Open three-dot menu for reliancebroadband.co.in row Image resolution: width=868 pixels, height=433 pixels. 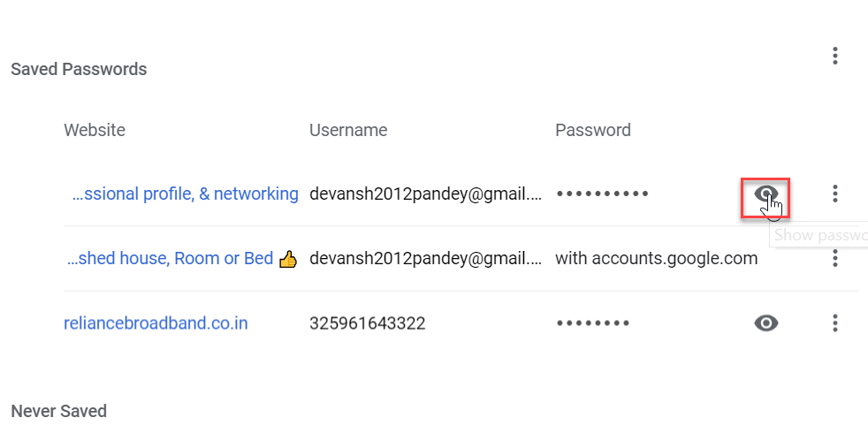tap(834, 323)
